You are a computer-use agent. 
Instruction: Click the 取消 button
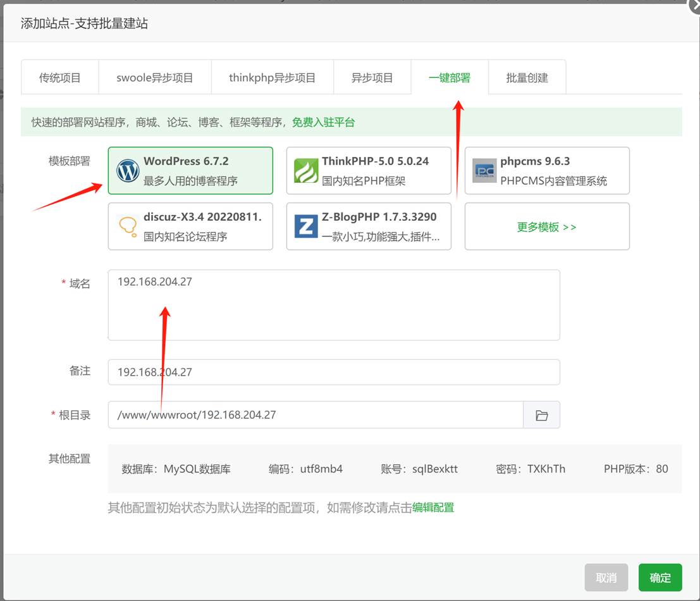(x=606, y=578)
